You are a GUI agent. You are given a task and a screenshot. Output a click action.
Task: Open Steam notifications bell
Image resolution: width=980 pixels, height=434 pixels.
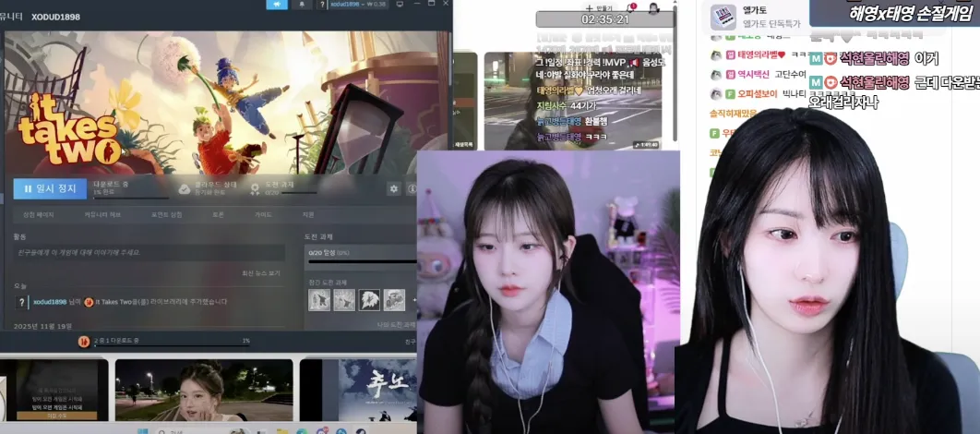click(302, 5)
